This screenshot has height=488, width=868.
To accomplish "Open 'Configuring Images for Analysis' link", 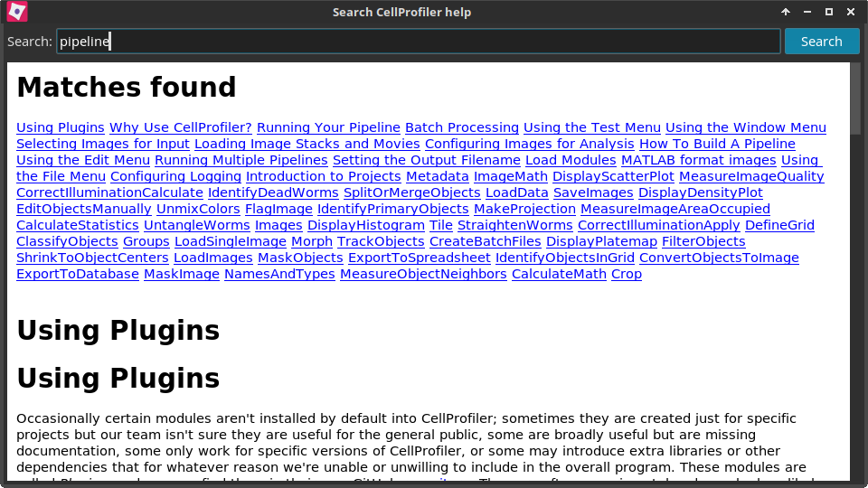I will 529,144.
